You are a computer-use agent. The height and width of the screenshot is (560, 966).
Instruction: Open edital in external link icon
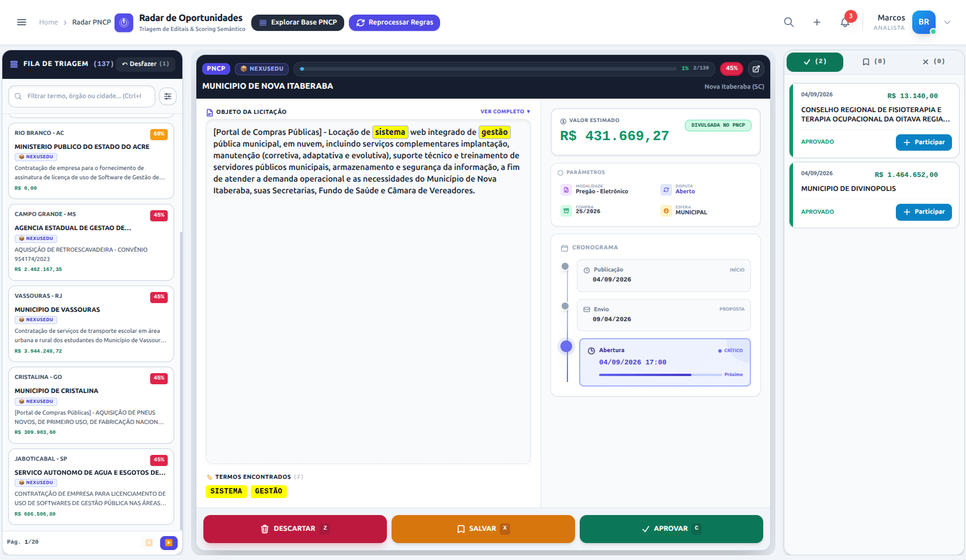(756, 69)
